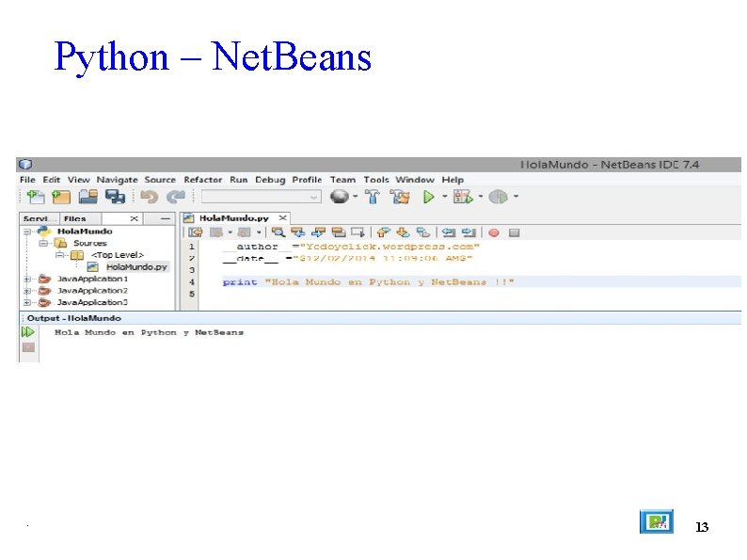The width and height of the screenshot is (747, 560).
Task: Open the Team menu
Action: click(343, 180)
